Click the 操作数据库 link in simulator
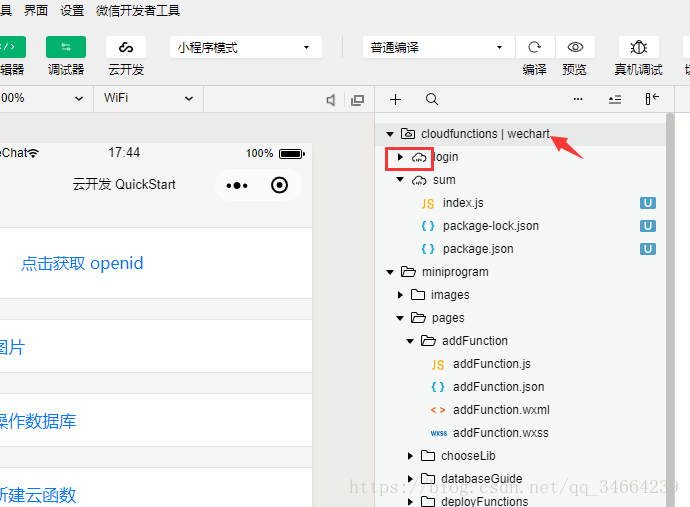 38,421
